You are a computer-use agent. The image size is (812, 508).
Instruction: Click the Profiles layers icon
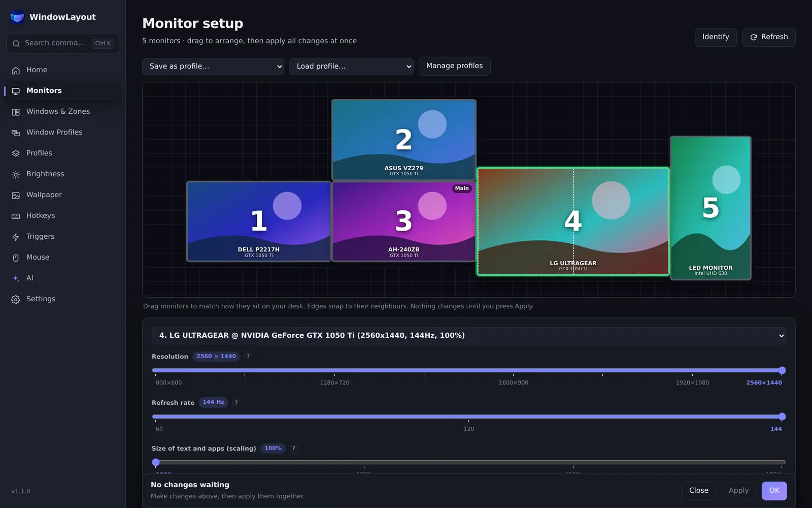16,153
